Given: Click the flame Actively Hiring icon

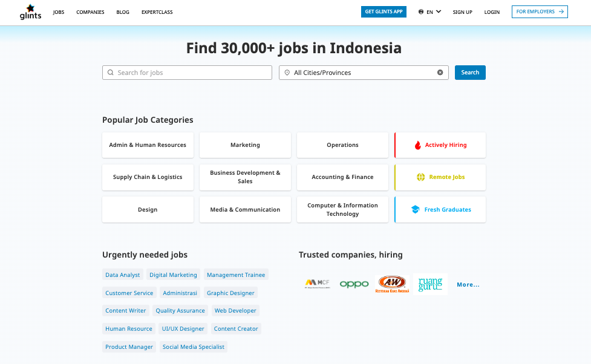Looking at the screenshot, I should point(417,145).
